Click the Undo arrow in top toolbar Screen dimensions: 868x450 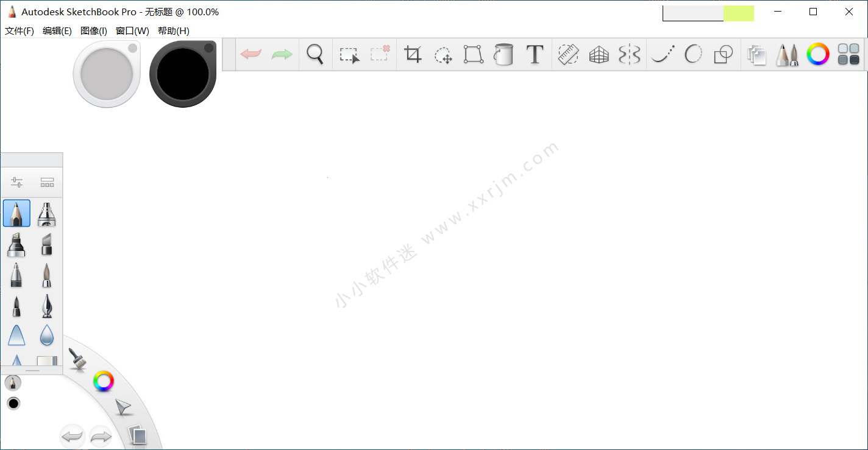coord(251,54)
